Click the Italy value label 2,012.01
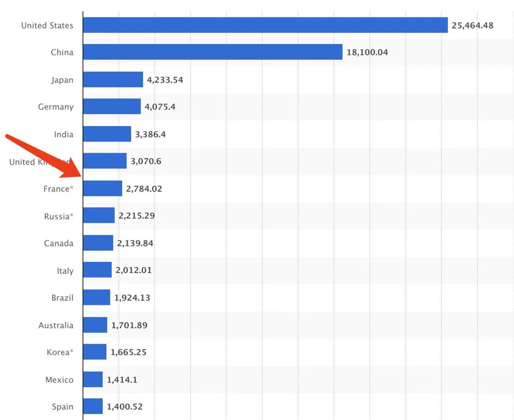Screen dimensions: 514x420 tap(133, 270)
